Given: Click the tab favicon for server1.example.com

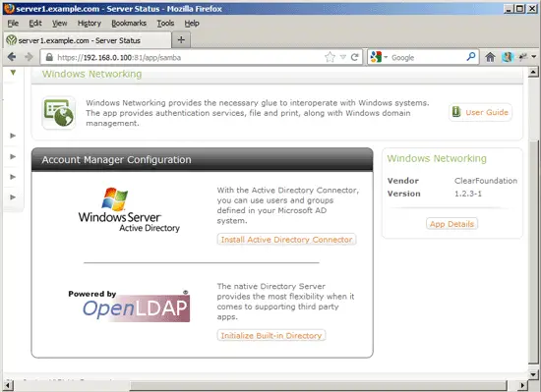Looking at the screenshot, I should [x=12, y=40].
